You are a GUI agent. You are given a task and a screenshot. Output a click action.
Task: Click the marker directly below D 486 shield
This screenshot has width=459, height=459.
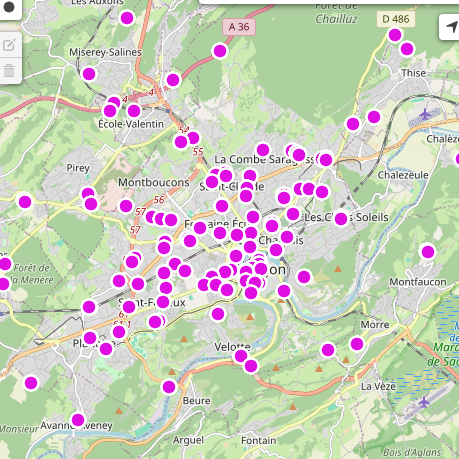pos(395,35)
